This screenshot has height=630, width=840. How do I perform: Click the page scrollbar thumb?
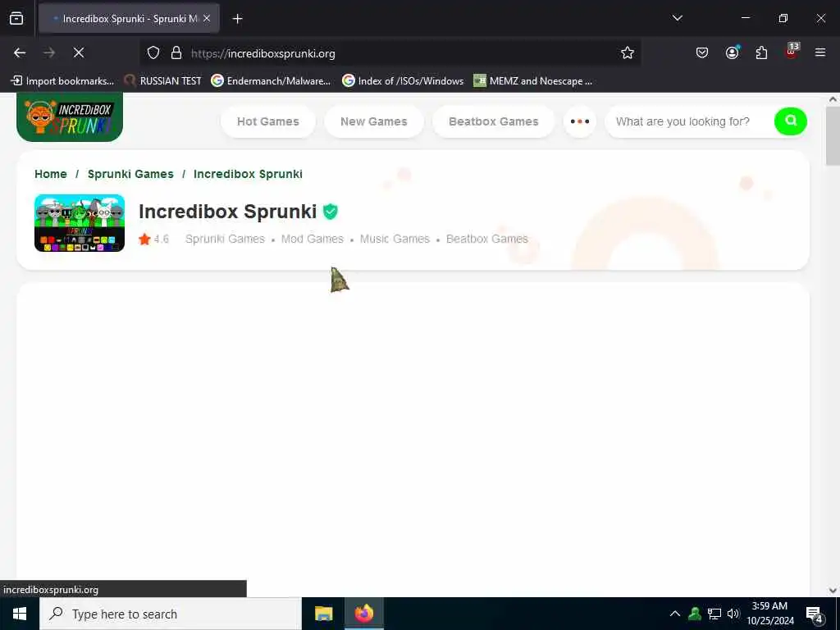click(x=833, y=136)
